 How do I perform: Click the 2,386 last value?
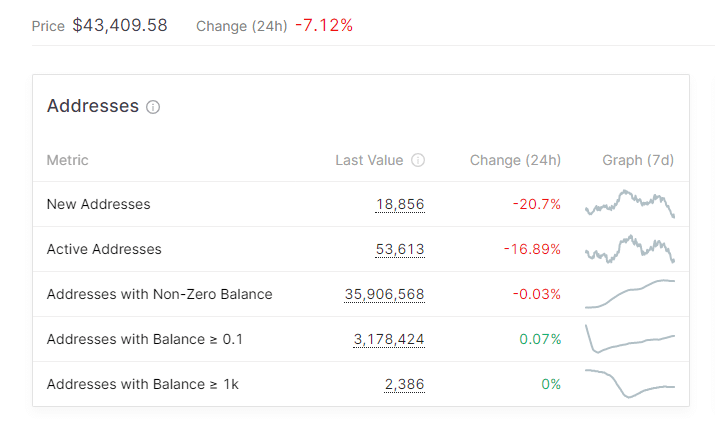coord(405,384)
